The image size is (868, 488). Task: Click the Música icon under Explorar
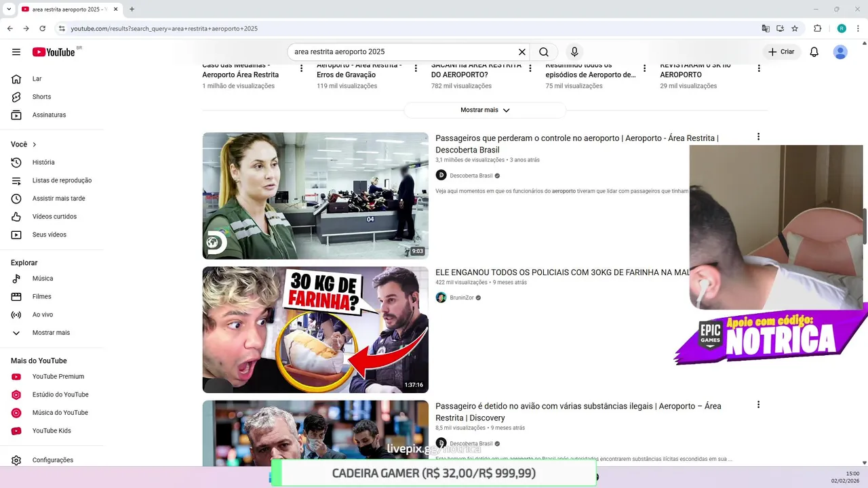16,279
